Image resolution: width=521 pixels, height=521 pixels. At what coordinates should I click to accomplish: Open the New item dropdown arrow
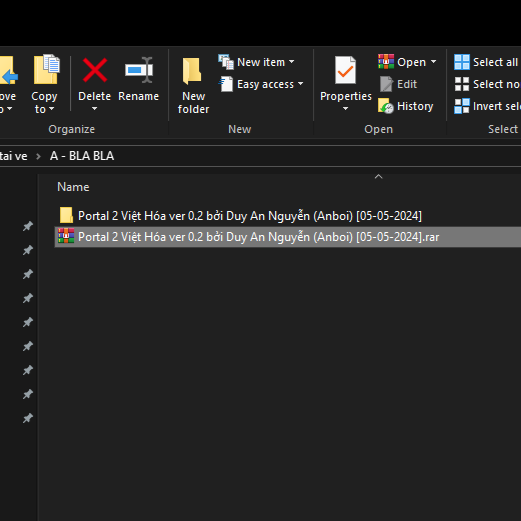click(292, 62)
